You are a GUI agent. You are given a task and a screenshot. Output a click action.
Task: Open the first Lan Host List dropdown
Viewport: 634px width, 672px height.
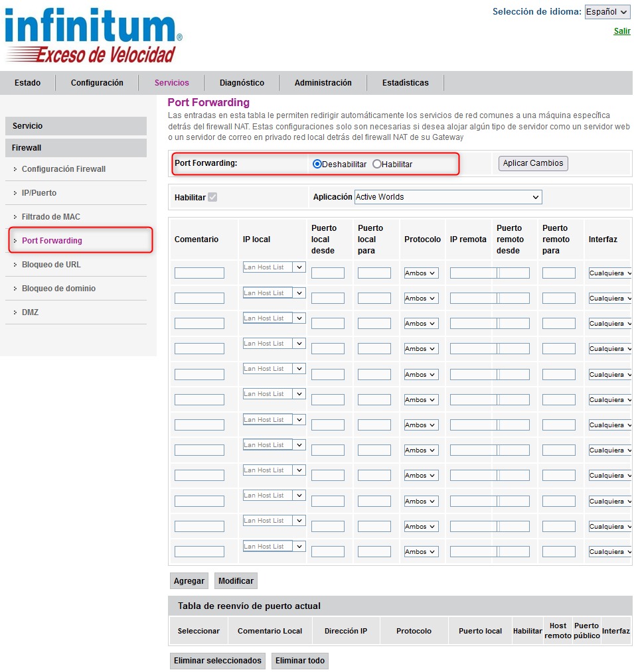pos(274,267)
